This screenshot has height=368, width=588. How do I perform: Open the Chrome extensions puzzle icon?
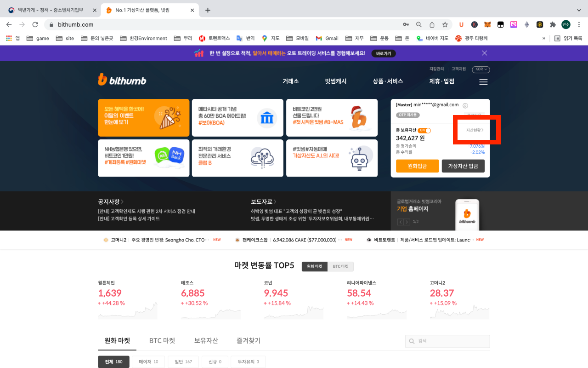click(x=553, y=24)
